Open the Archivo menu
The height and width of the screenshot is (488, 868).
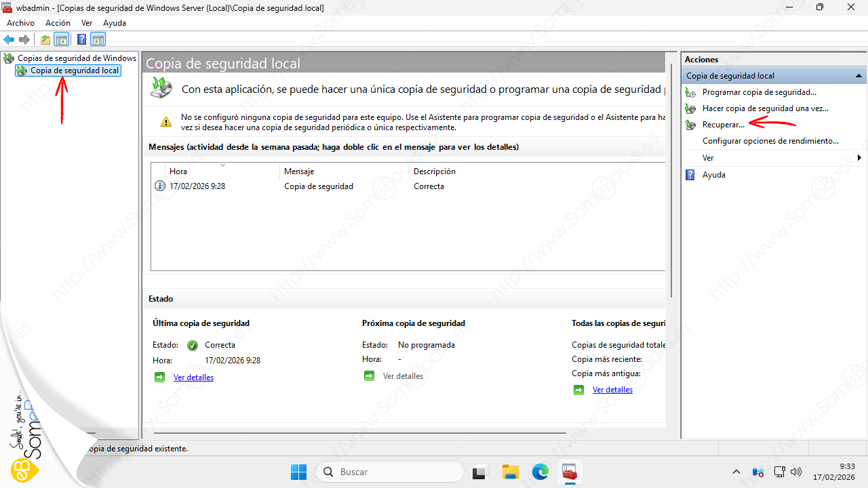(20, 23)
